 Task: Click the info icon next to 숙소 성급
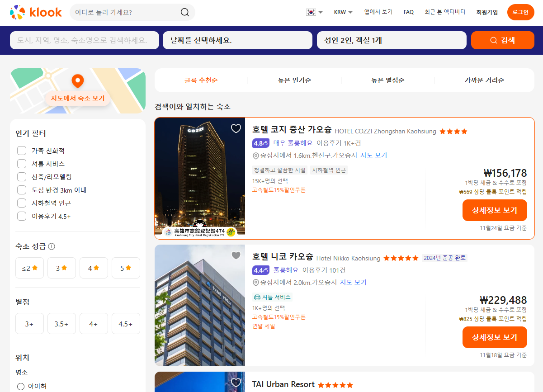click(x=52, y=246)
